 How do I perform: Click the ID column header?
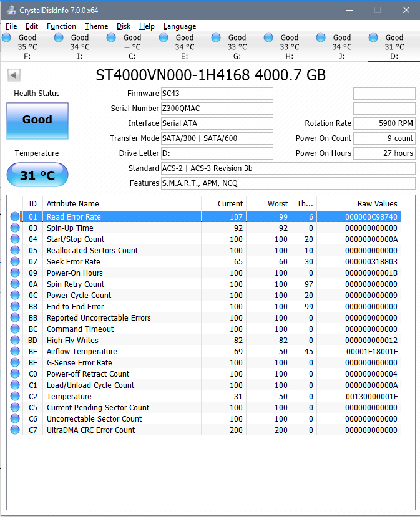pos(32,204)
